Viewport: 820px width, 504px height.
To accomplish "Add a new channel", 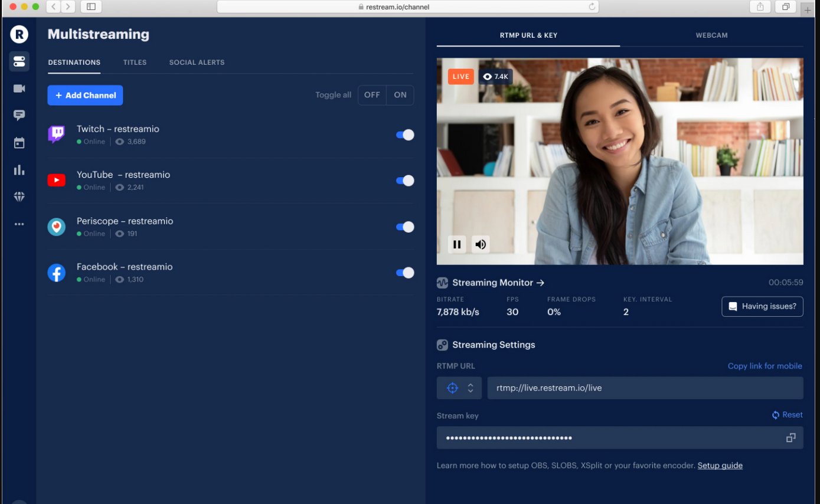I will coord(85,95).
